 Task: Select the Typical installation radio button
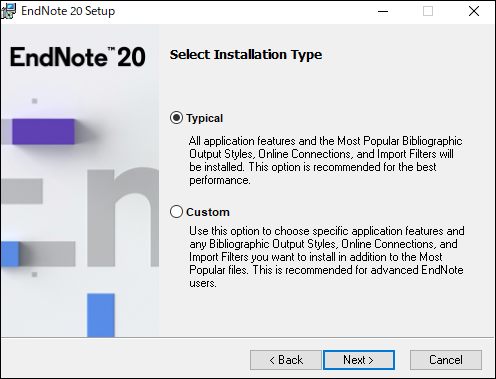pos(176,118)
